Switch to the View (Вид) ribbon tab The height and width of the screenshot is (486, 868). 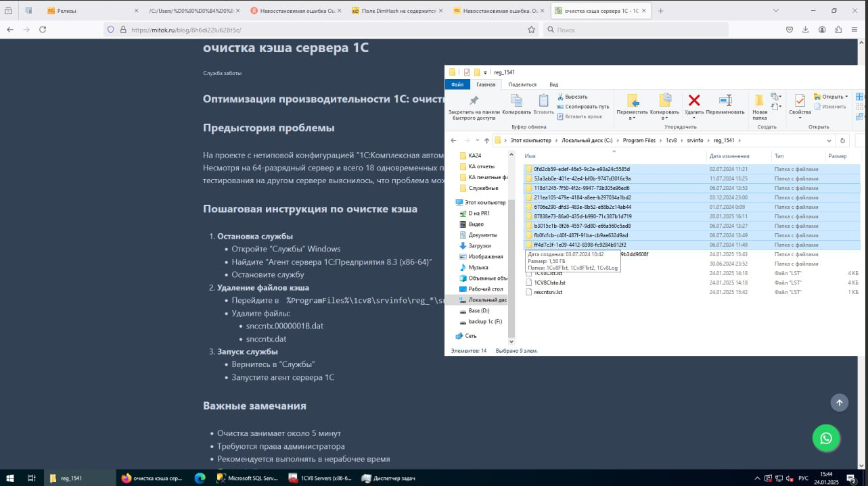[x=553, y=84]
